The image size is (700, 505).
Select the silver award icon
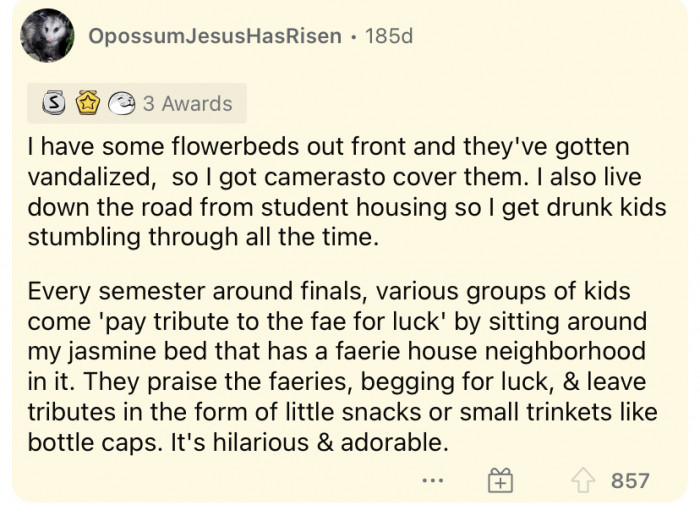54,103
